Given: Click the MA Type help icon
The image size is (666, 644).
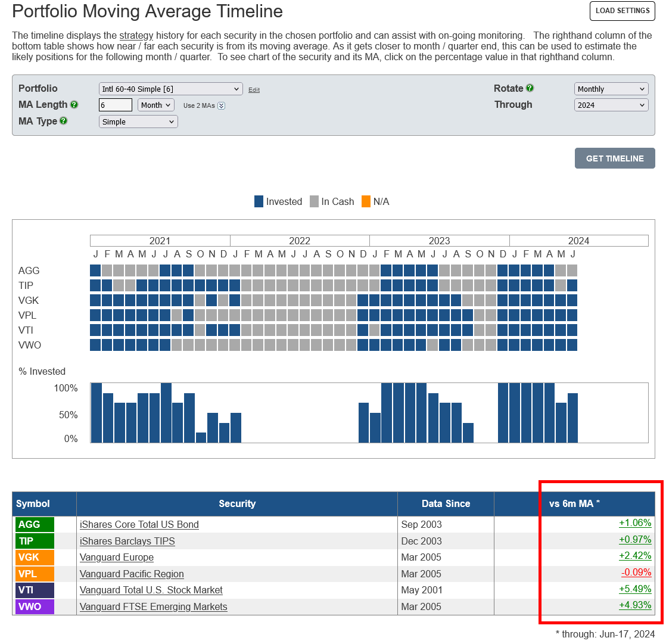Looking at the screenshot, I should [x=64, y=121].
